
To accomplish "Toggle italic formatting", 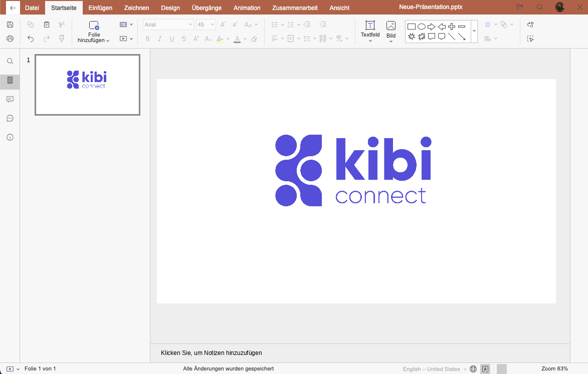I will [159, 38].
